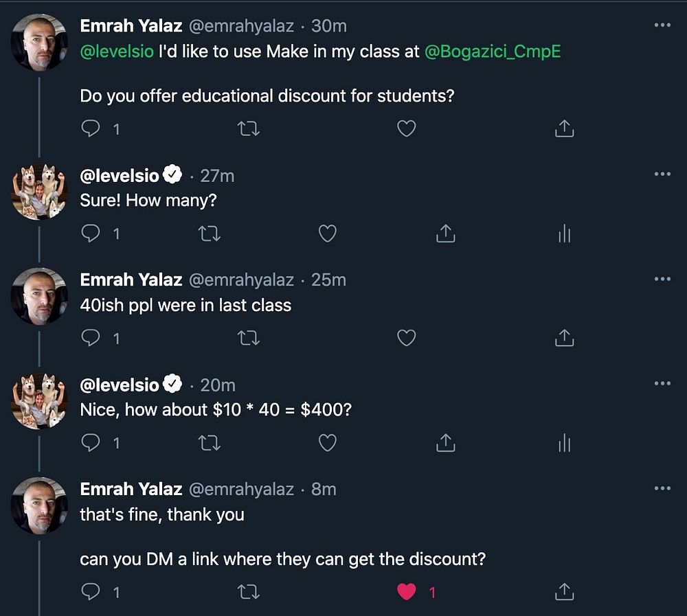The width and height of the screenshot is (687, 616).
Task: Open the green @levelsio mention in first tweet
Action: click(117, 52)
